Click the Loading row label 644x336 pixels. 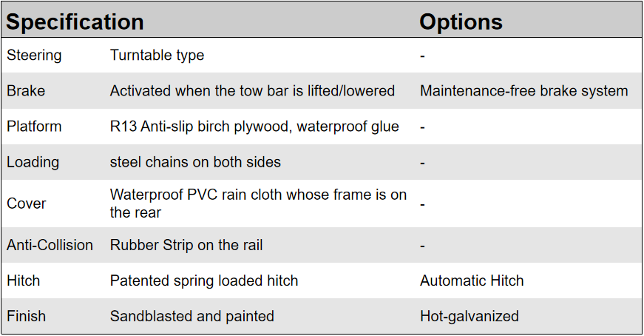pos(33,162)
